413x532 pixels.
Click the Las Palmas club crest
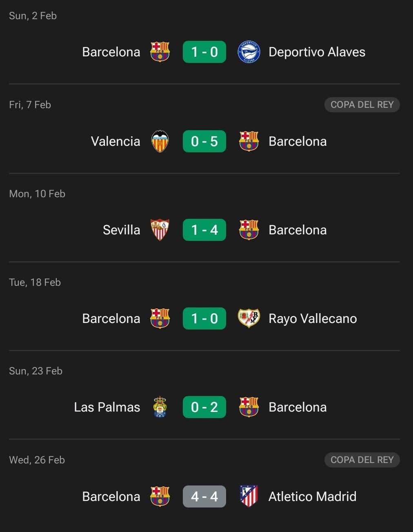160,407
